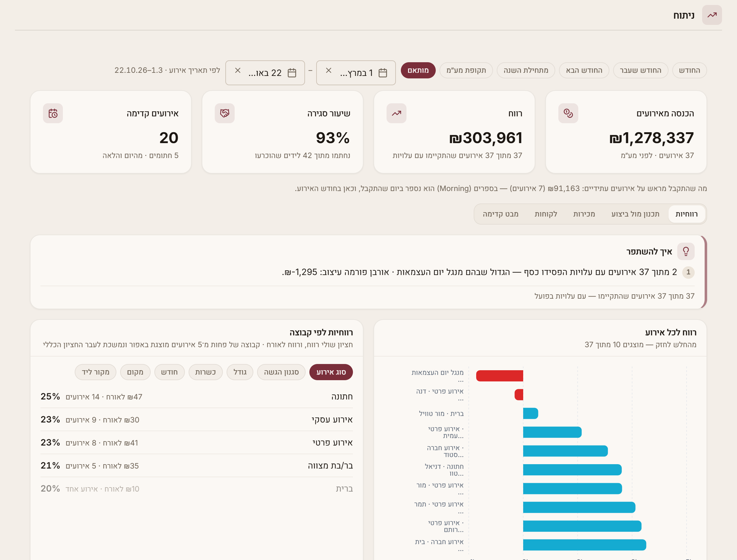Click the אירוע עסקי row showing 23%
This screenshot has height=560, width=737.
[196, 420]
